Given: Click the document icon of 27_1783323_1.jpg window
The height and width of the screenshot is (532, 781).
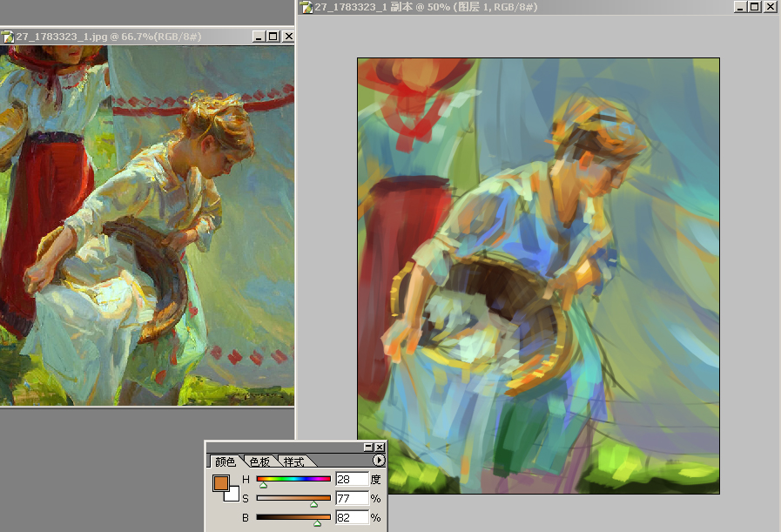Looking at the screenshot, I should [x=7, y=37].
